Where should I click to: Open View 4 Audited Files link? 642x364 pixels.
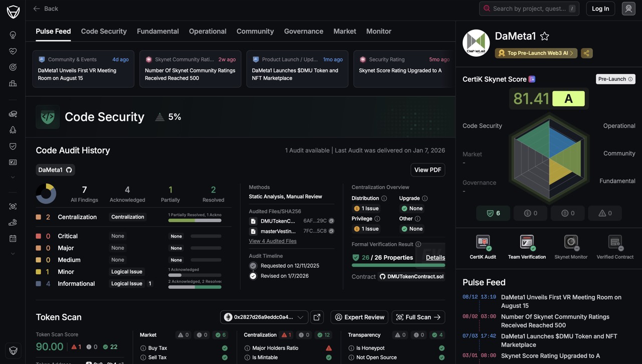pos(272,241)
